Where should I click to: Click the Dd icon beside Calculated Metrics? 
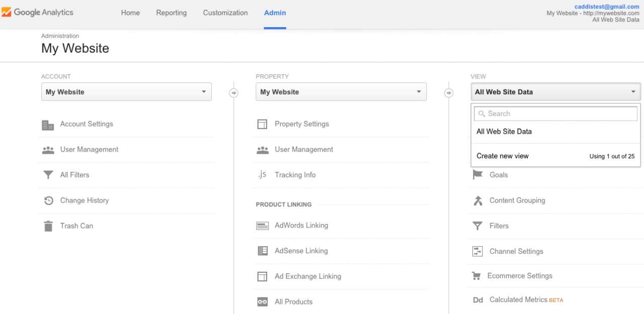478,300
